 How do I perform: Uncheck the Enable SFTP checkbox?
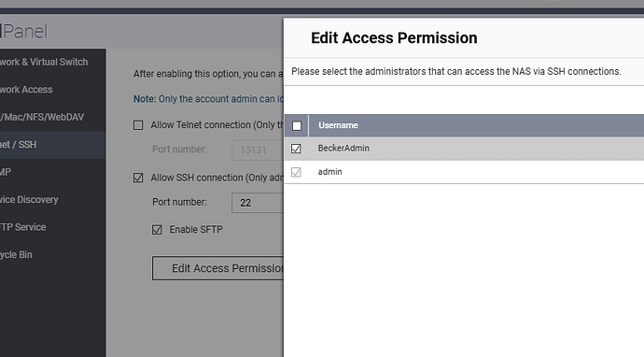coord(157,230)
